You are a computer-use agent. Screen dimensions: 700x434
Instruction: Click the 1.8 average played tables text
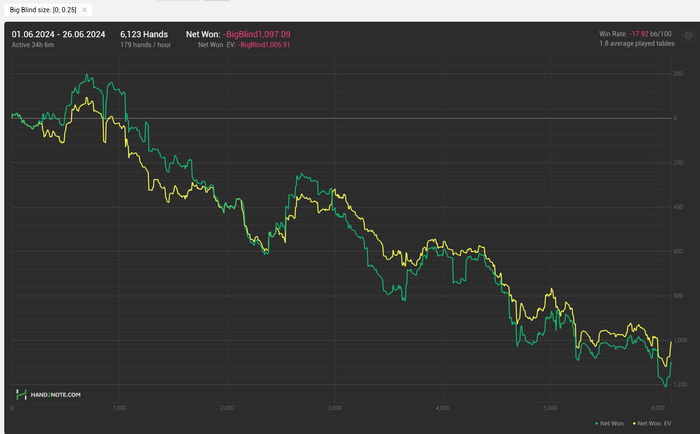tap(637, 44)
